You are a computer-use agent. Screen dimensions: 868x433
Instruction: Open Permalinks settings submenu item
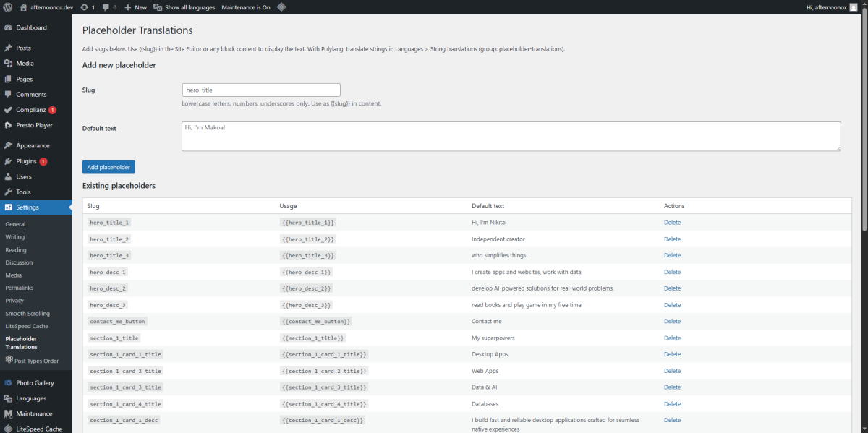pyautogui.click(x=20, y=288)
